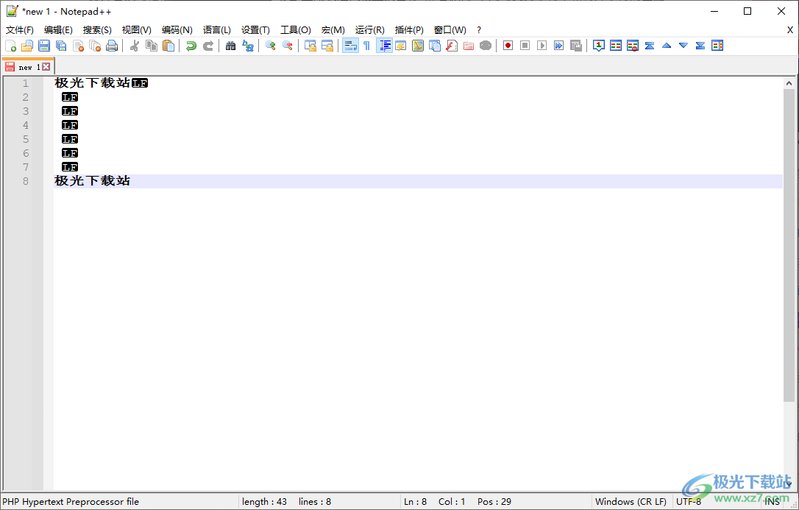Click the vertical scrollbar up arrow
This screenshot has width=799, height=510.
pos(789,83)
